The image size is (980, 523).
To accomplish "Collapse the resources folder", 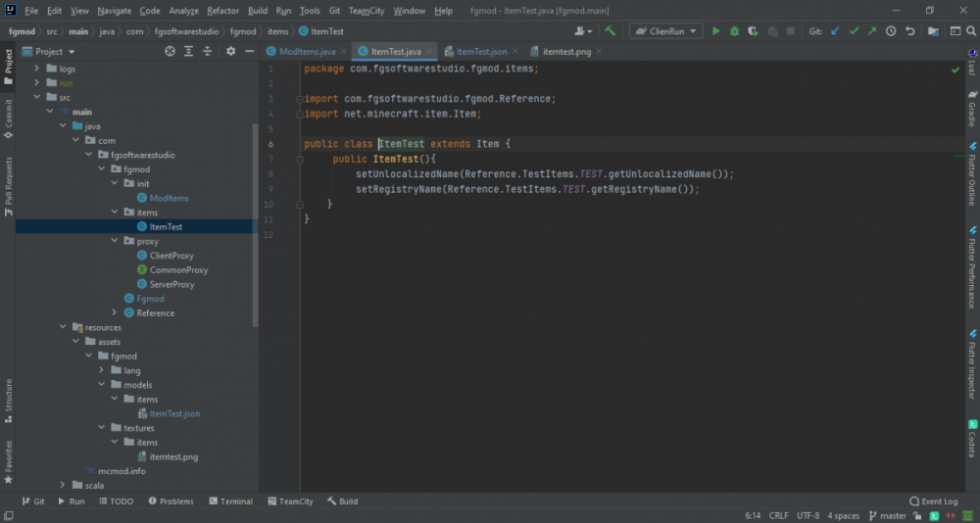I will 63,327.
